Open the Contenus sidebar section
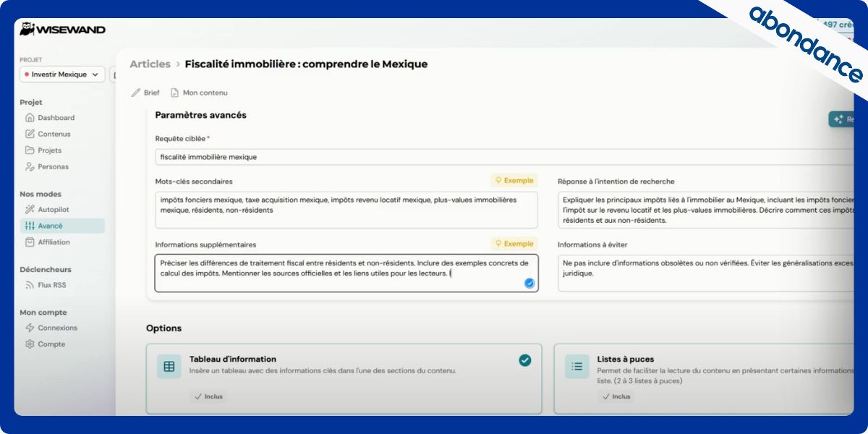This screenshot has width=868, height=434. 54,134
